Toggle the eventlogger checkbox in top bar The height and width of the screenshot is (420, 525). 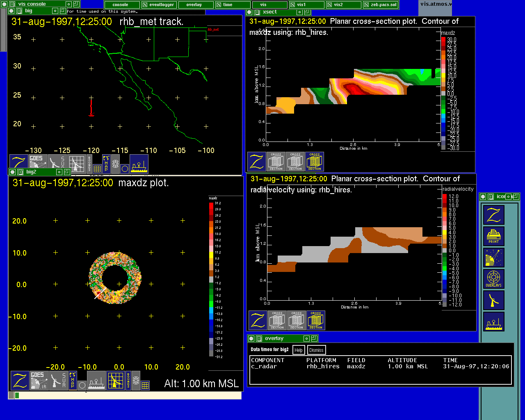145,5
